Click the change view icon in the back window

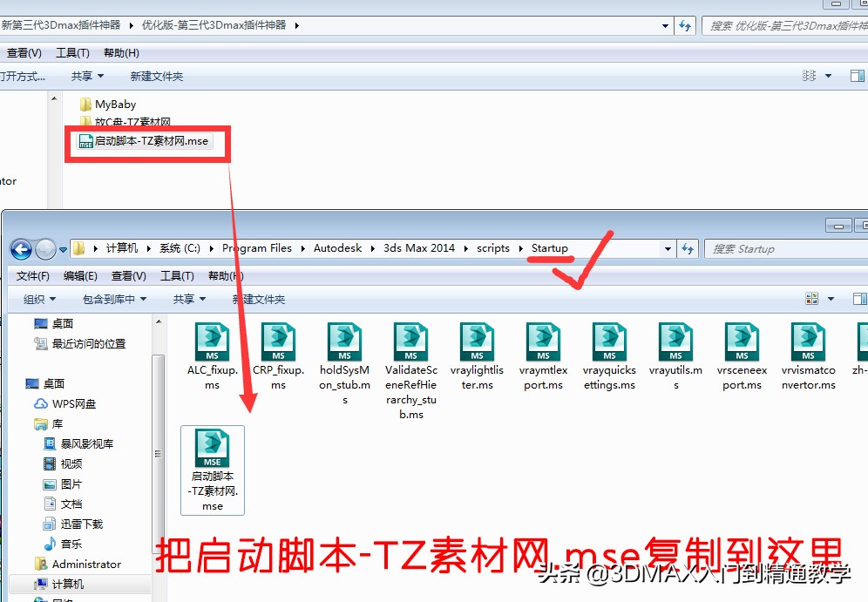click(x=809, y=75)
